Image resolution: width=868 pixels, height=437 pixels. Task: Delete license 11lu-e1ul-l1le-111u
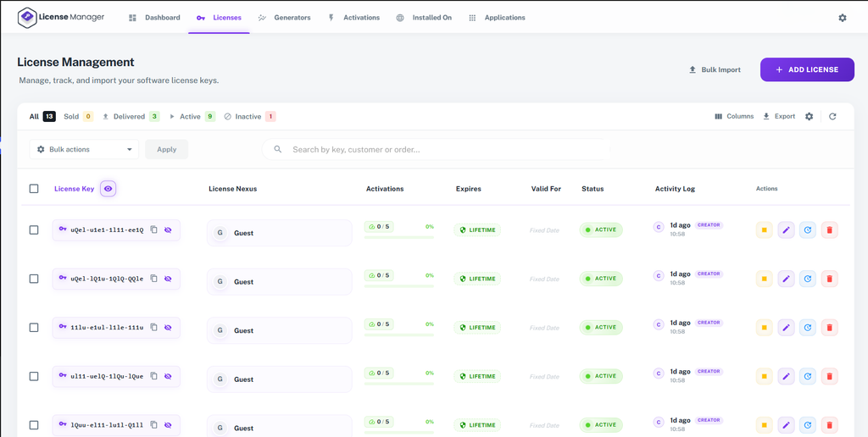(829, 328)
